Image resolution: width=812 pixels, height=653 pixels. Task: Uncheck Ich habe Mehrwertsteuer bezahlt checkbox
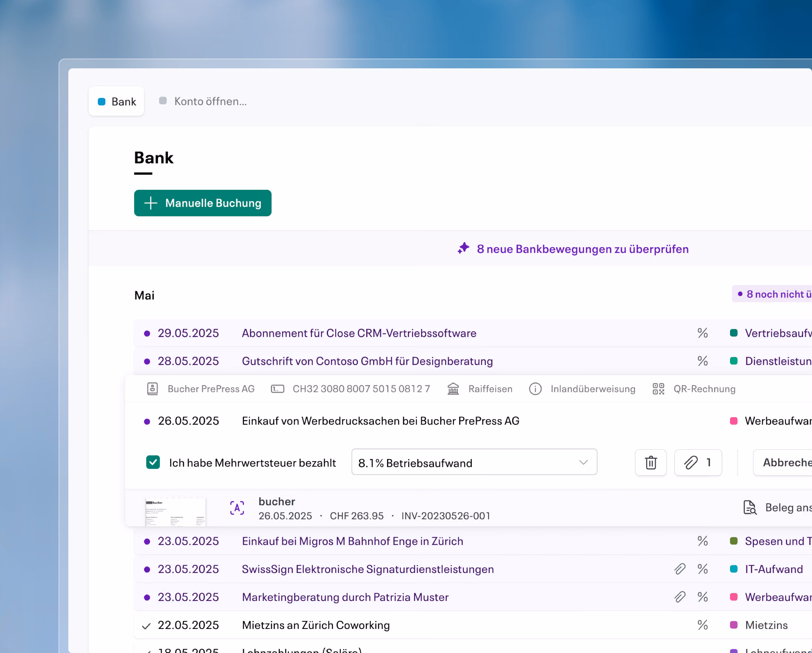(153, 462)
